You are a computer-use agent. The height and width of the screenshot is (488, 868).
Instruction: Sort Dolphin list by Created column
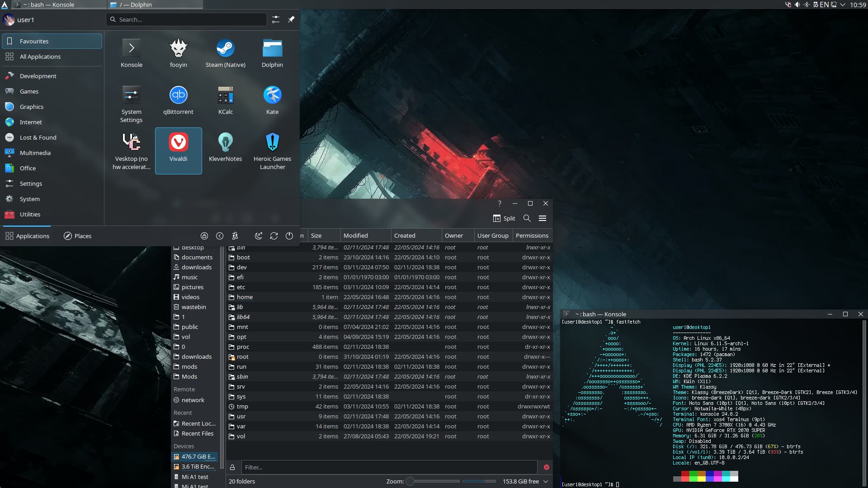[416, 235]
